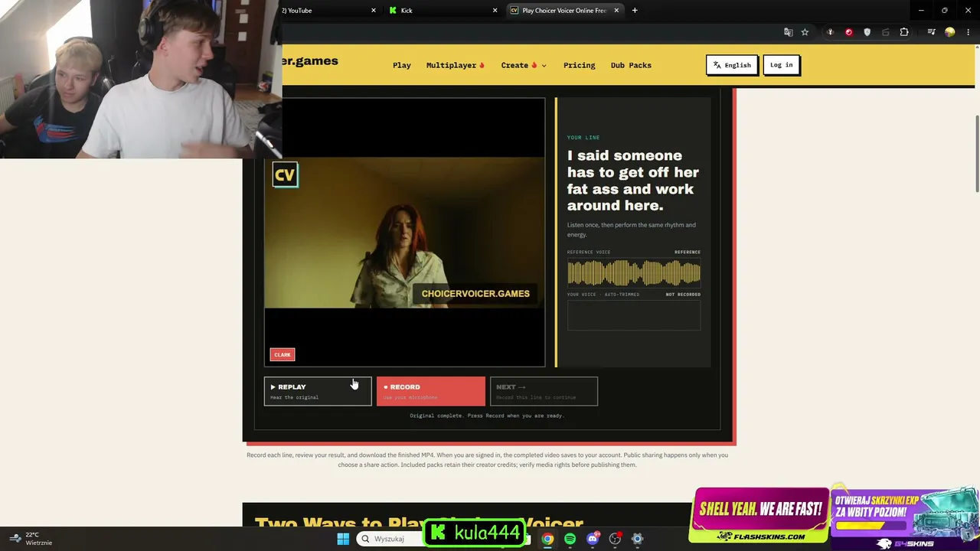Click the empty Your Voice waveform box
Image resolution: width=980 pixels, height=551 pixels.
(x=634, y=315)
